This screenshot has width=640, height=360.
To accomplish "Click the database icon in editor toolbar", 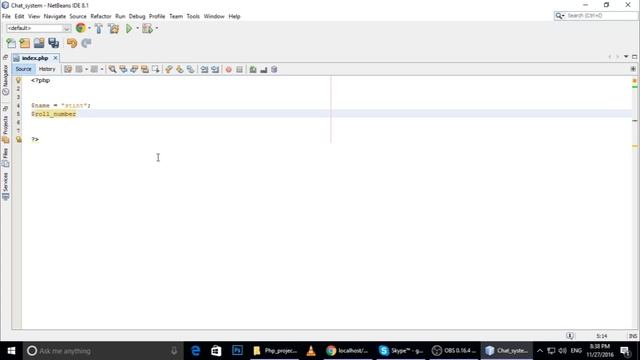I will (x=274, y=69).
